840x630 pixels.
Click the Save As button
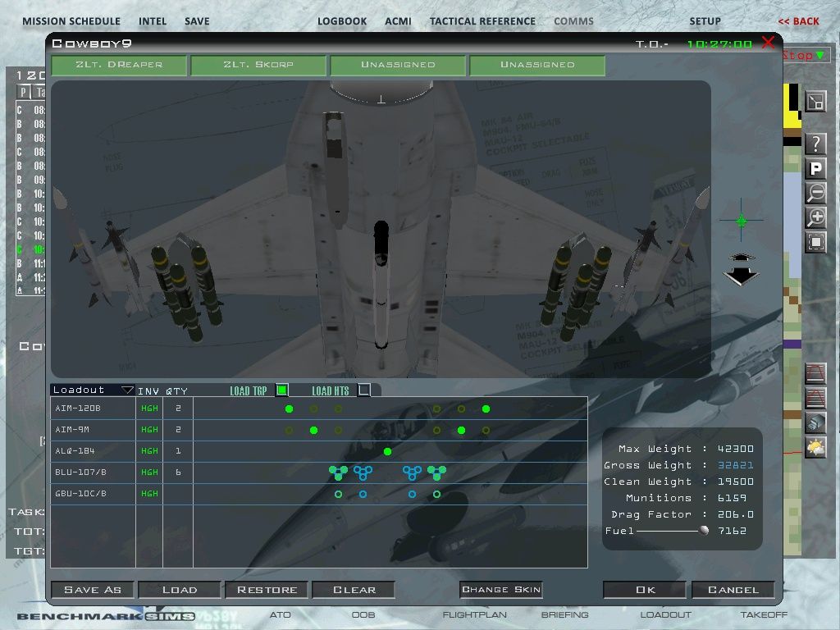click(x=93, y=590)
